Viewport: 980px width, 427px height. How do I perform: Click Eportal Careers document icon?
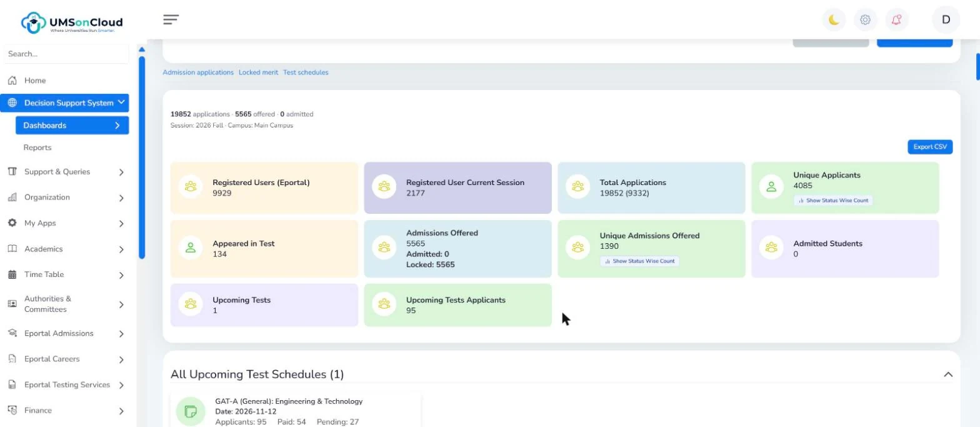click(12, 359)
